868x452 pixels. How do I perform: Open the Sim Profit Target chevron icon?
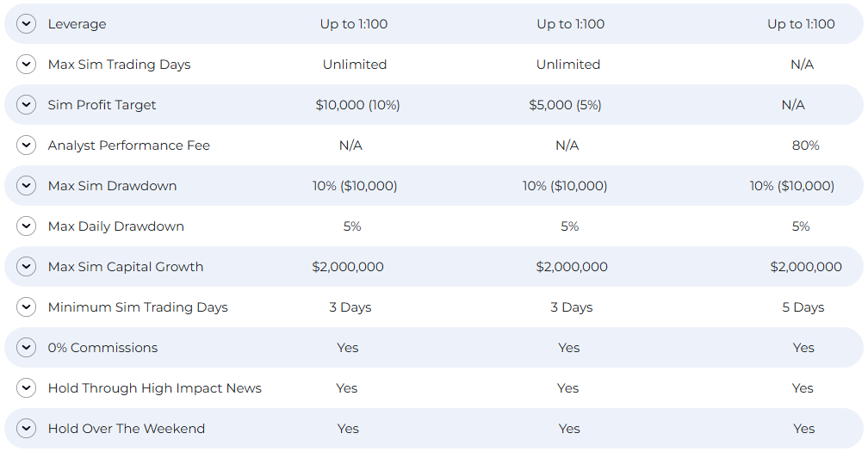tap(26, 104)
